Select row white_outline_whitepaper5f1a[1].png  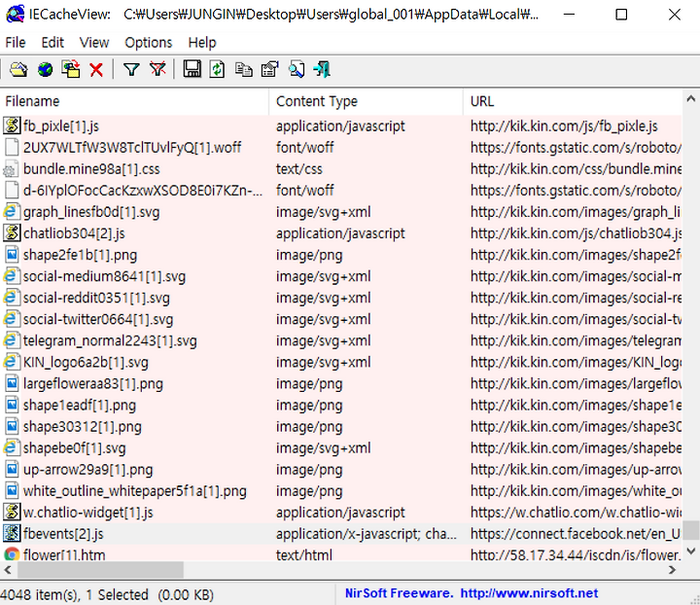tap(341, 490)
